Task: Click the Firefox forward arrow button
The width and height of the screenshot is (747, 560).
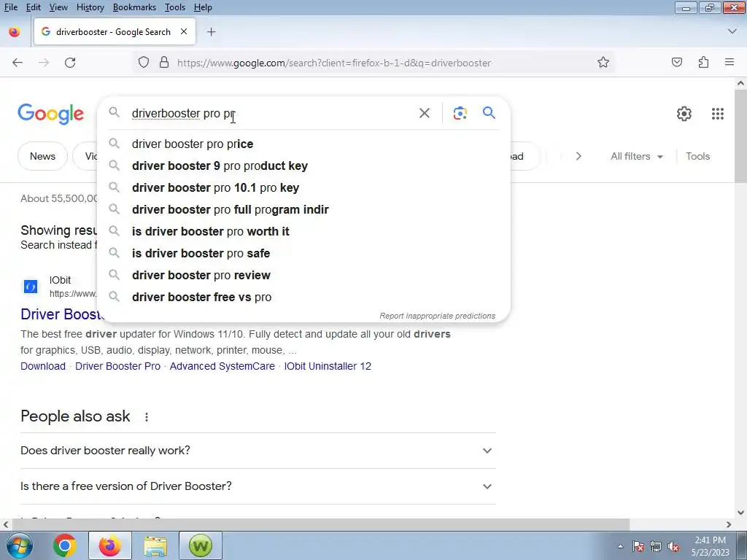Action: point(44,63)
